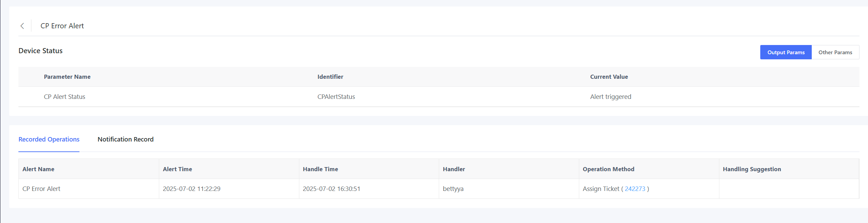Click the Alert triggered value
The width and height of the screenshot is (868, 223).
[610, 97]
